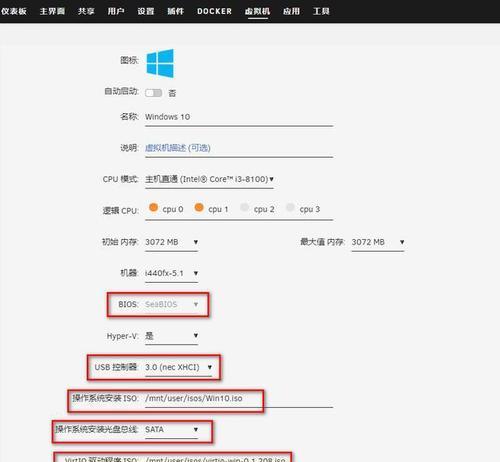
Task: Open the 插件 plugins tab
Action: point(176,11)
